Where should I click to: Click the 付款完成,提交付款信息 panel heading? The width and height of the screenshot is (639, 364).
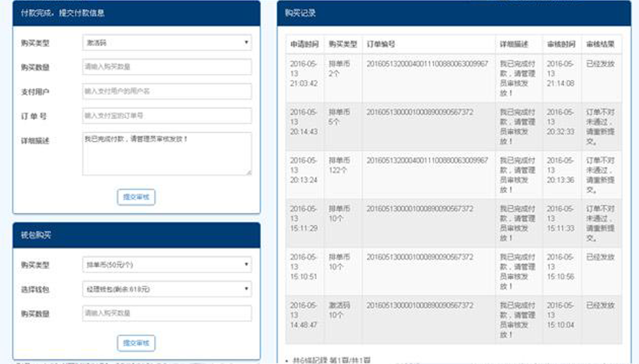pos(63,13)
